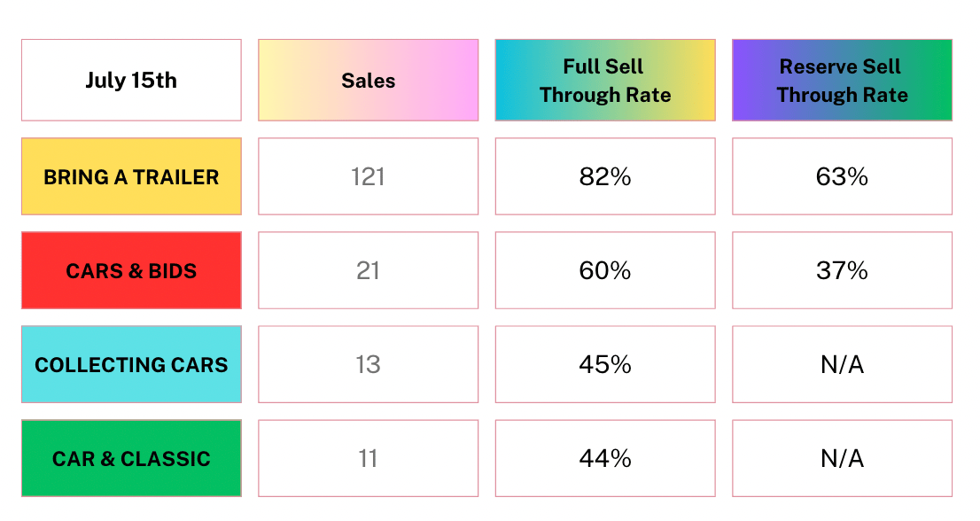Click the N/A cell for Car & Classic
This screenshot has width=980, height=521.
coord(842,458)
